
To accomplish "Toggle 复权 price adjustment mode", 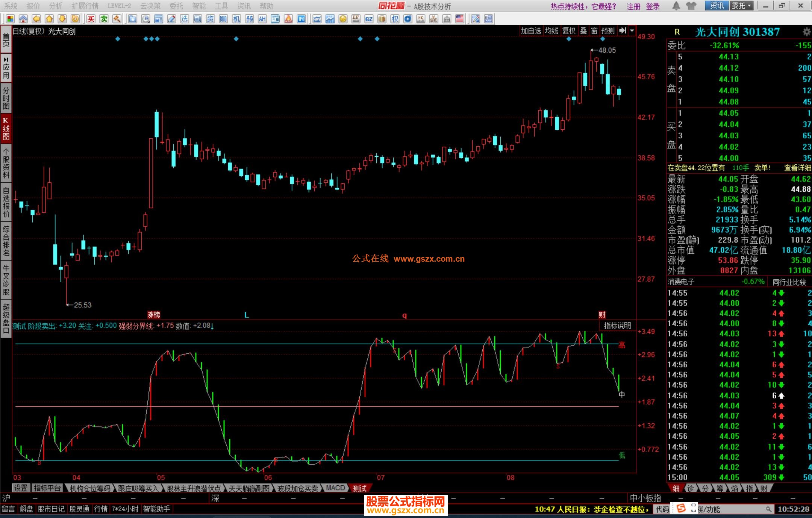I will pyautogui.click(x=569, y=31).
